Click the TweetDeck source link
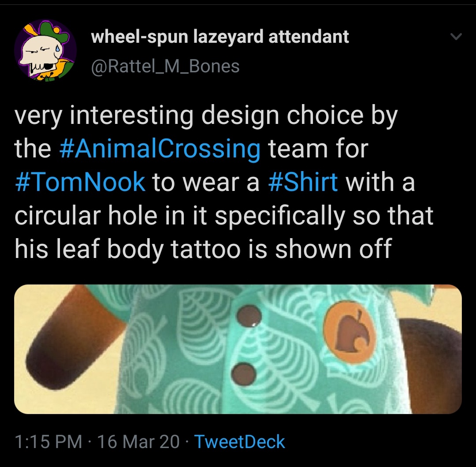 [239, 441]
